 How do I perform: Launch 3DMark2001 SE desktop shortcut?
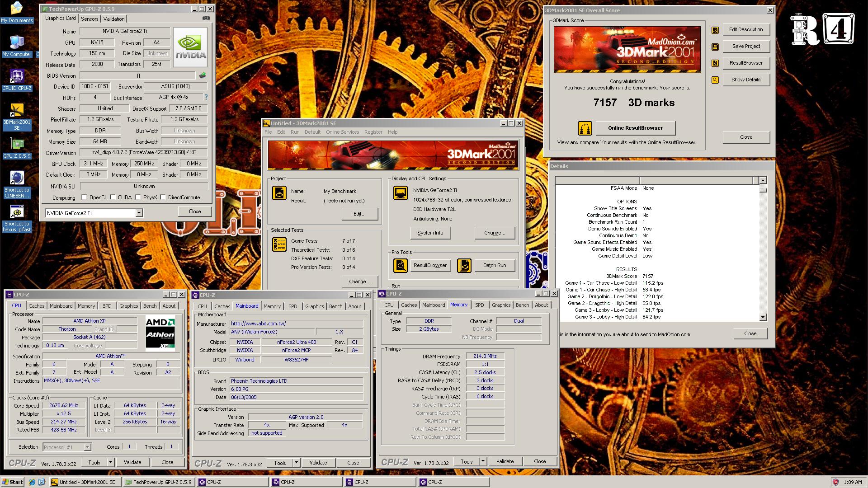tap(17, 117)
